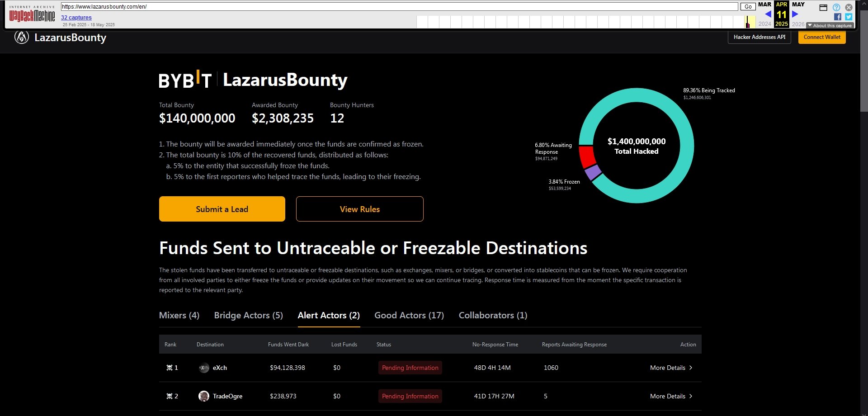
Task: Click the Connect Wallet button
Action: [822, 37]
